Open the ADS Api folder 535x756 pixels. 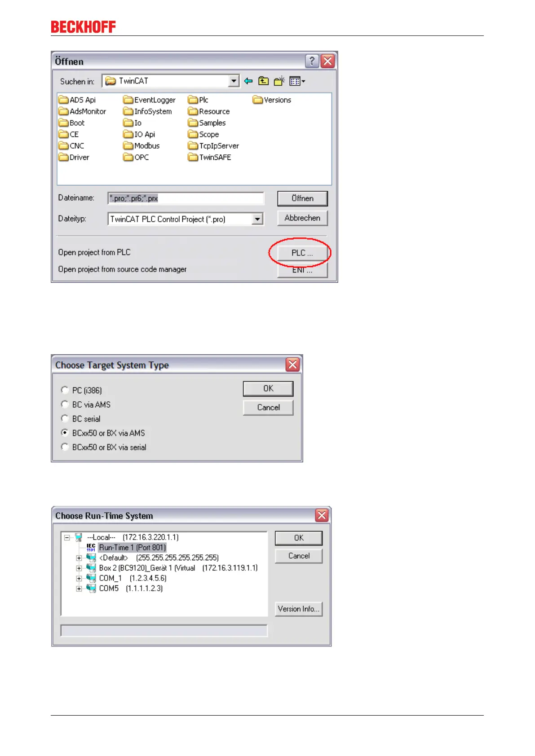77,100
